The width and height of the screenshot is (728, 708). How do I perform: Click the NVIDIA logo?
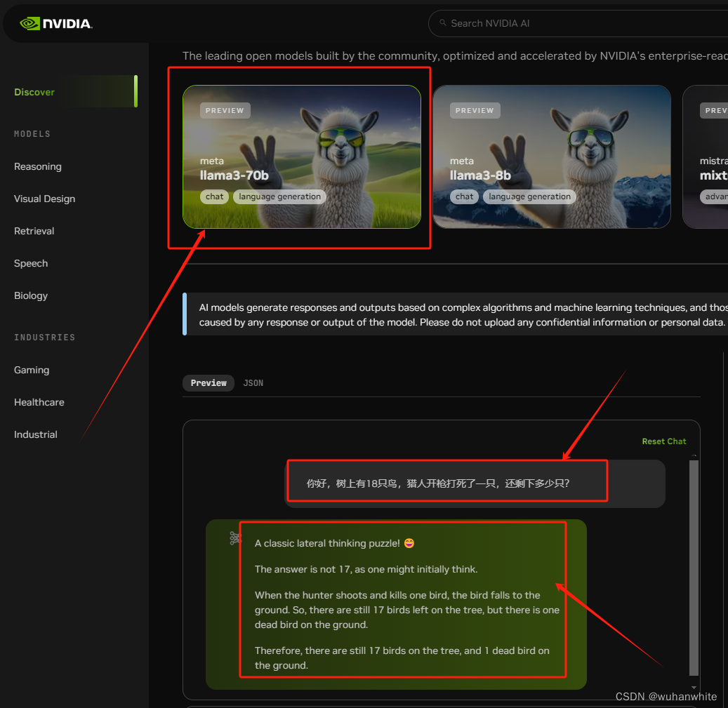pyautogui.click(x=55, y=23)
